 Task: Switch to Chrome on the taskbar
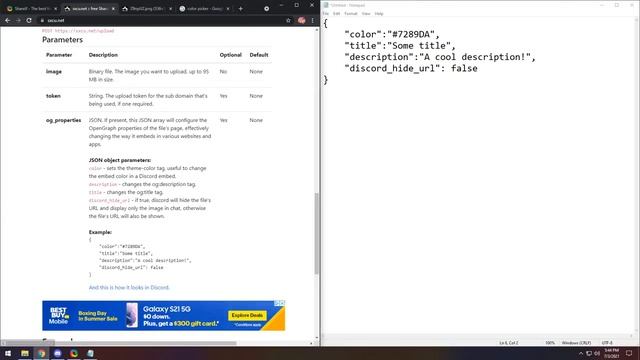tap(41, 353)
